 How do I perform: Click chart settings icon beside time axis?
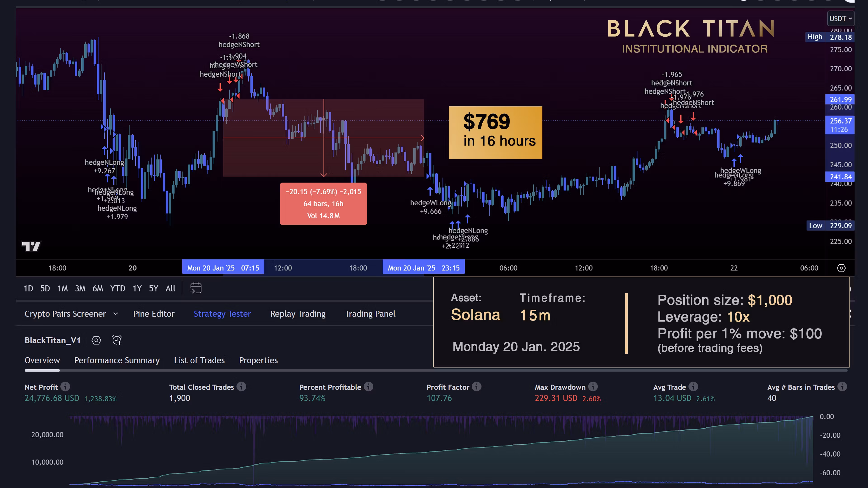(841, 268)
